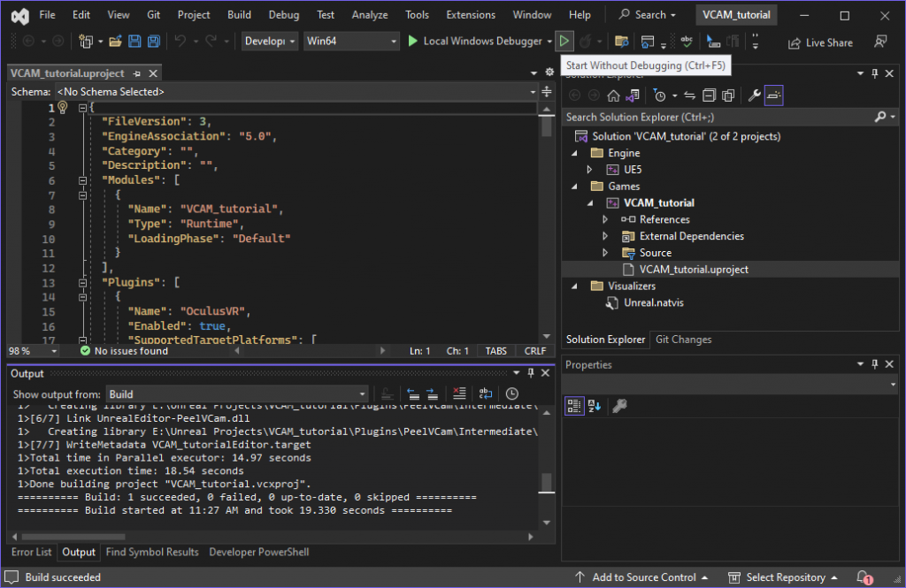Click the split editor window icon

click(x=547, y=92)
